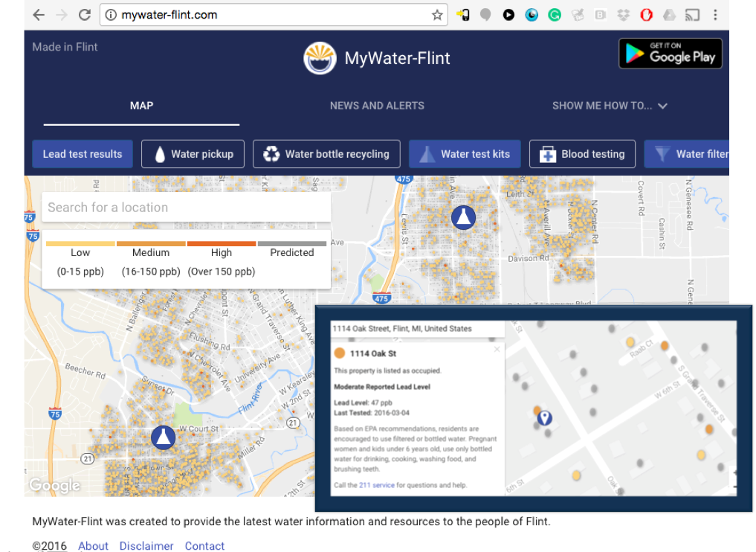Open the Chrome three-dot menu

click(x=715, y=15)
